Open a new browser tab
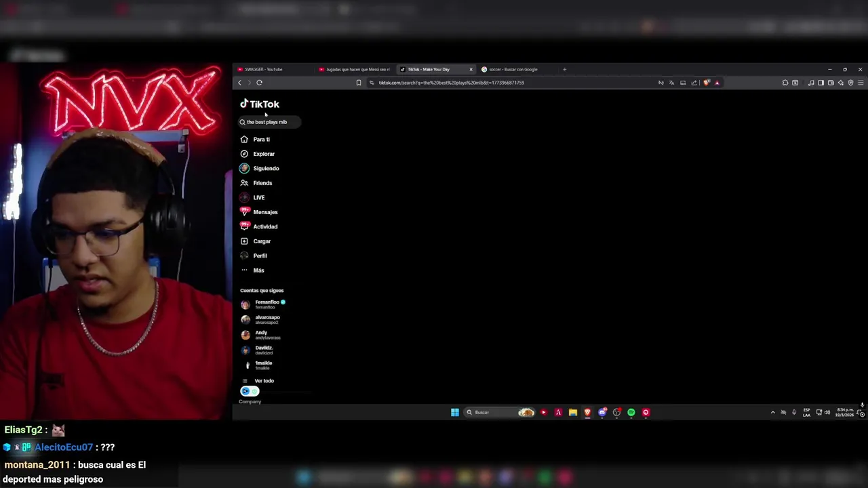The width and height of the screenshot is (868, 488). pyautogui.click(x=564, y=69)
